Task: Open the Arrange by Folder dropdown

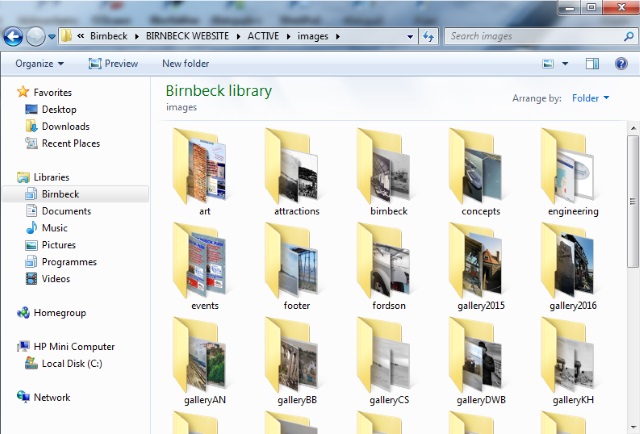Action: tap(590, 98)
